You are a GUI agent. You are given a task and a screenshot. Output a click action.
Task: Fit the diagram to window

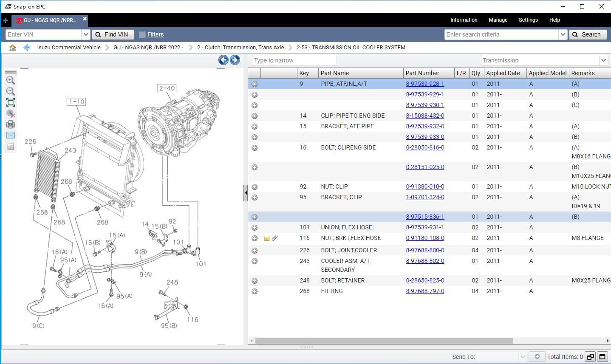click(11, 102)
